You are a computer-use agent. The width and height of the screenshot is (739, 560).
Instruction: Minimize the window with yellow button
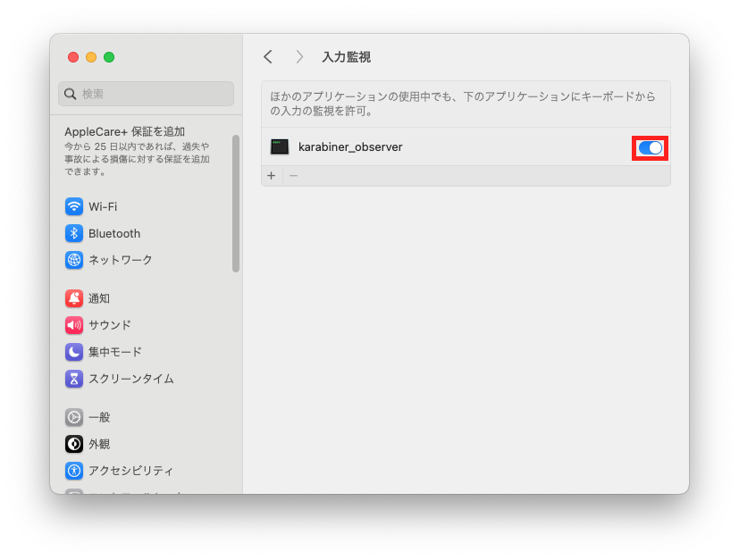click(x=91, y=57)
